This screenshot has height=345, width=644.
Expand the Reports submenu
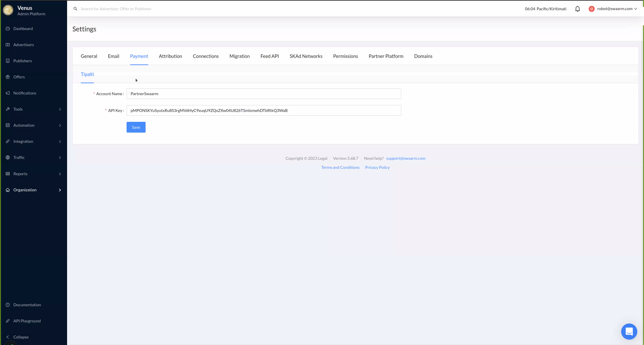[34, 174]
